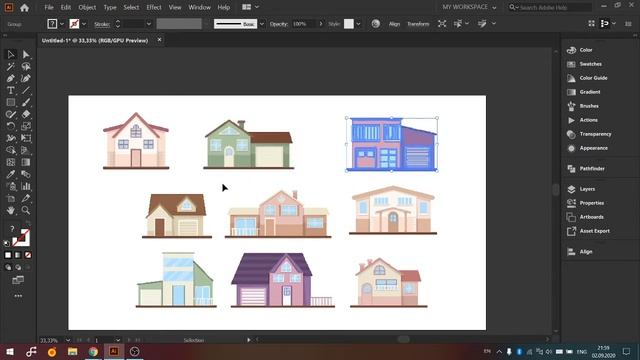Viewport: 640px width, 360px height.
Task: Expand the opacity slider arrow
Action: 321,24
